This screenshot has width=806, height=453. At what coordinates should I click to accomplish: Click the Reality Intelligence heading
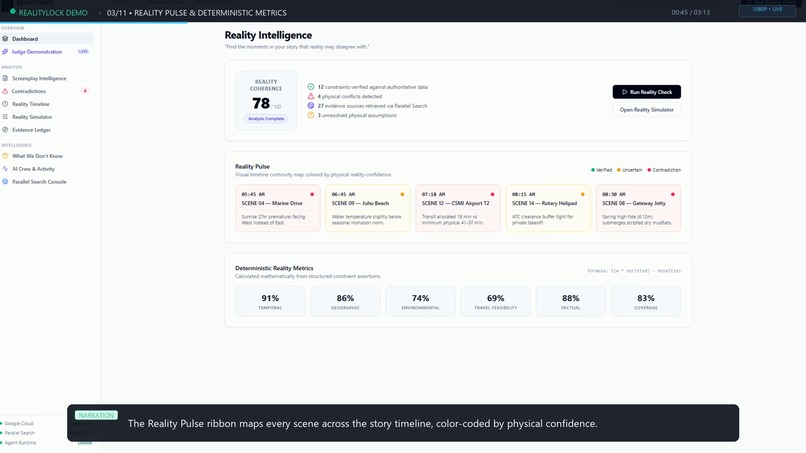pyautogui.click(x=268, y=35)
